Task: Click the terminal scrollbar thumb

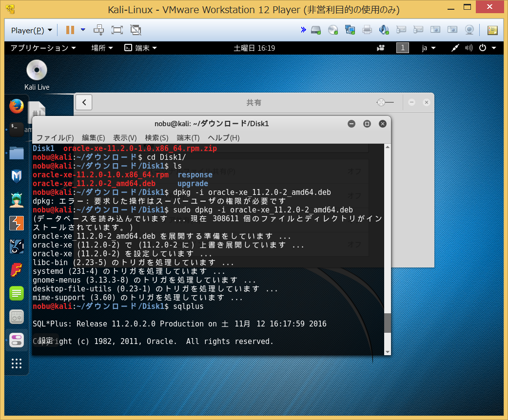Action: 387,323
